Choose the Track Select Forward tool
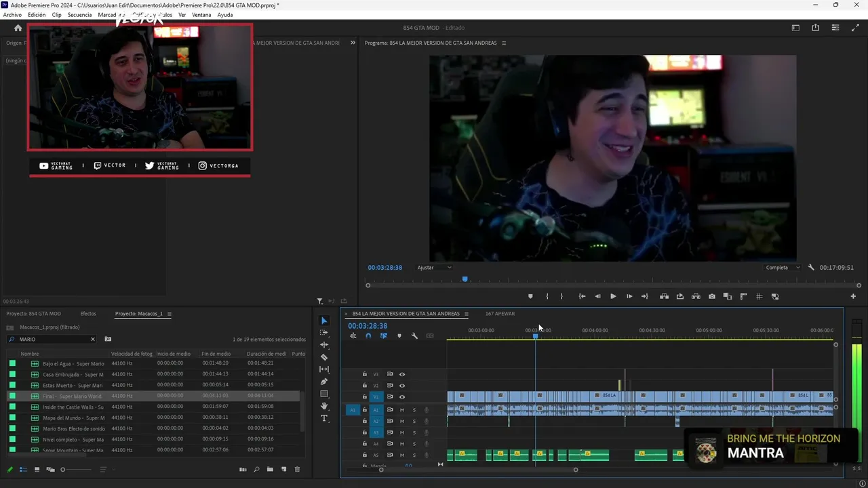This screenshot has width=868, height=488. coord(324,333)
